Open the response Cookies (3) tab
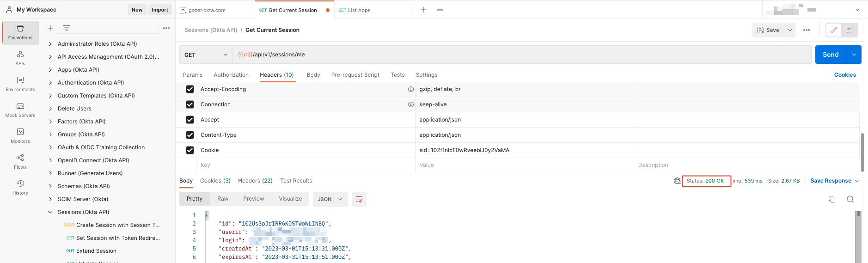 click(x=215, y=181)
